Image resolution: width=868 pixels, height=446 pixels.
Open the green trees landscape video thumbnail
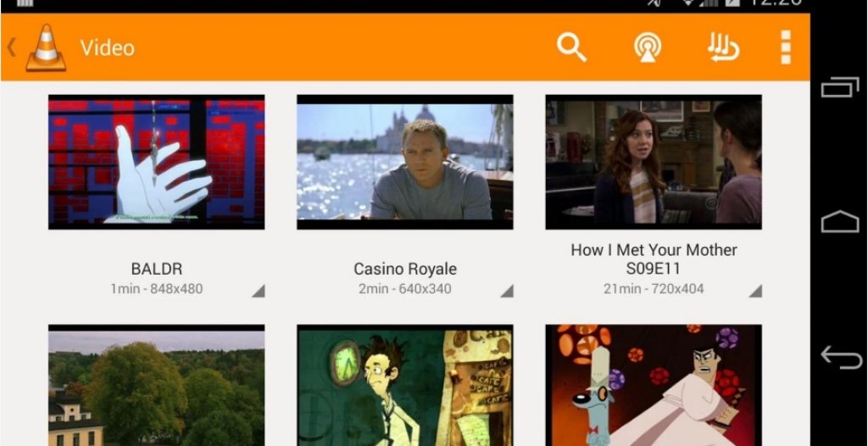(x=156, y=385)
